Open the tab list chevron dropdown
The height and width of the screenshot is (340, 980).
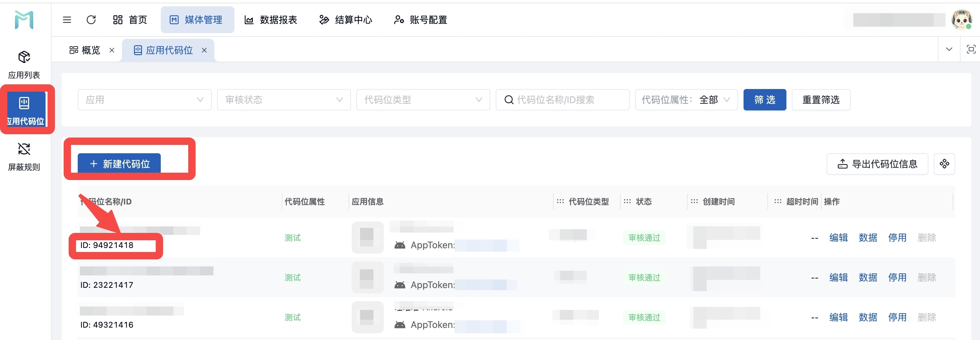(x=949, y=50)
